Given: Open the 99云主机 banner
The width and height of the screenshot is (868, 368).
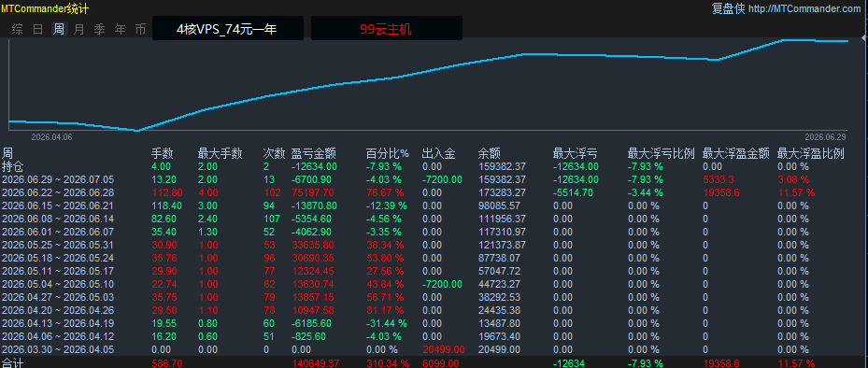Looking at the screenshot, I should pos(387,28).
